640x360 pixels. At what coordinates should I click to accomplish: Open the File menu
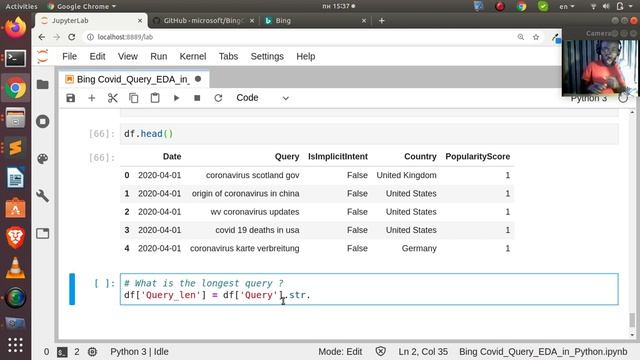[x=69, y=56]
